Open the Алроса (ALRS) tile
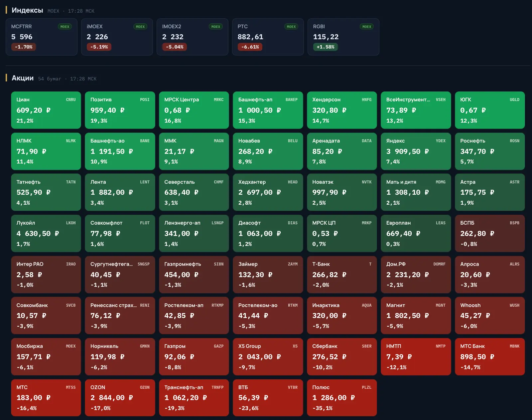This screenshot has height=420, width=532. [490, 274]
